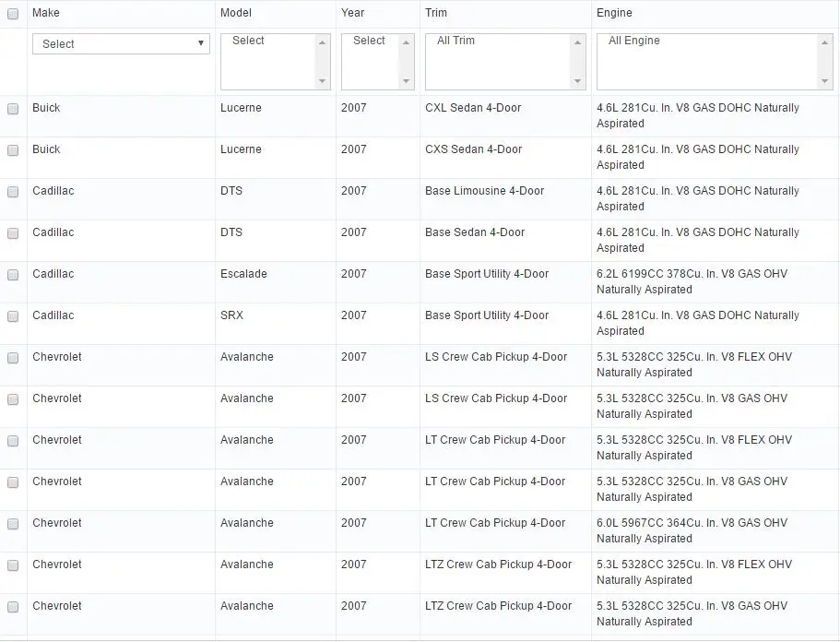Click the Year list scroll-up arrow
Screen dimensions: 840x642
[x=406, y=42]
